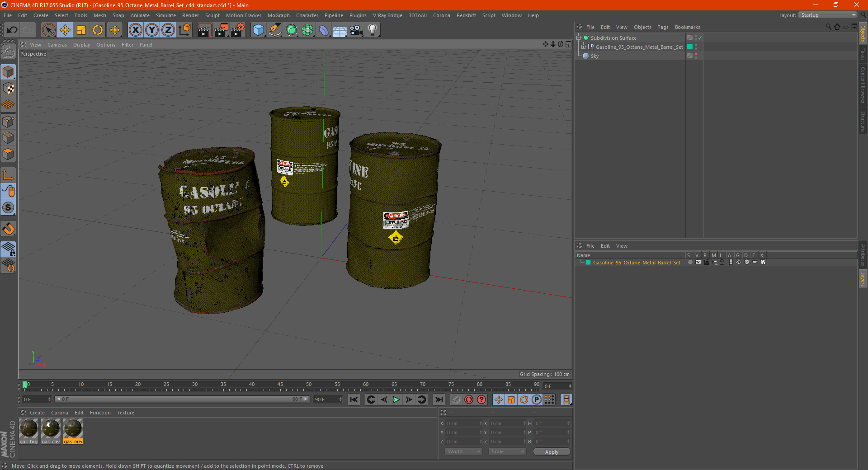868x470 pixels.
Task: Add a Subdivision Surface generator icon
Action: (291, 30)
